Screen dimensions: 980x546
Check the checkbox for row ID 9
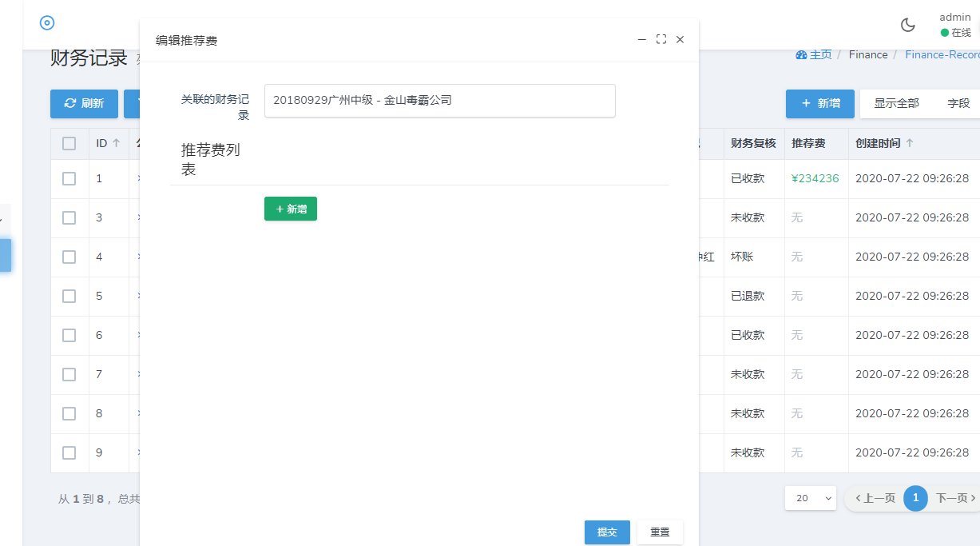[69, 453]
